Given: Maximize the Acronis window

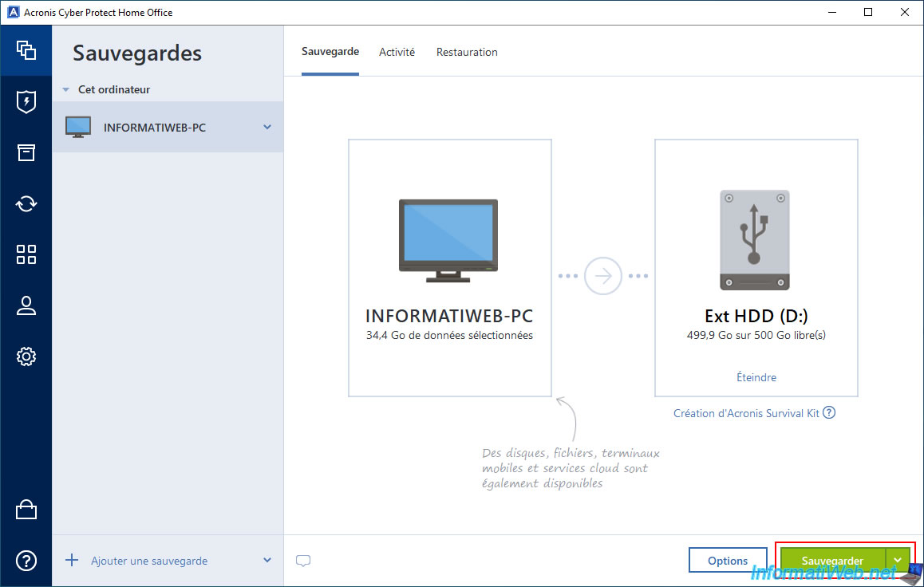Looking at the screenshot, I should point(868,13).
